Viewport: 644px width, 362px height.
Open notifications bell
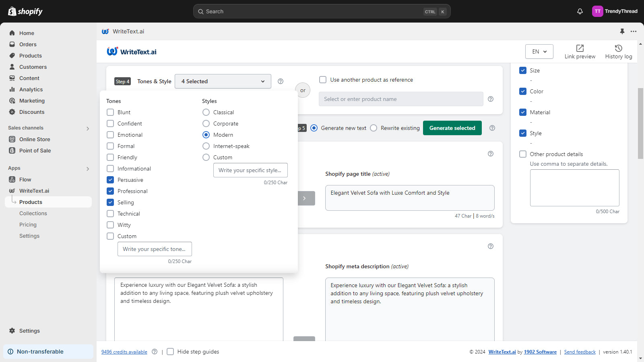pos(580,11)
